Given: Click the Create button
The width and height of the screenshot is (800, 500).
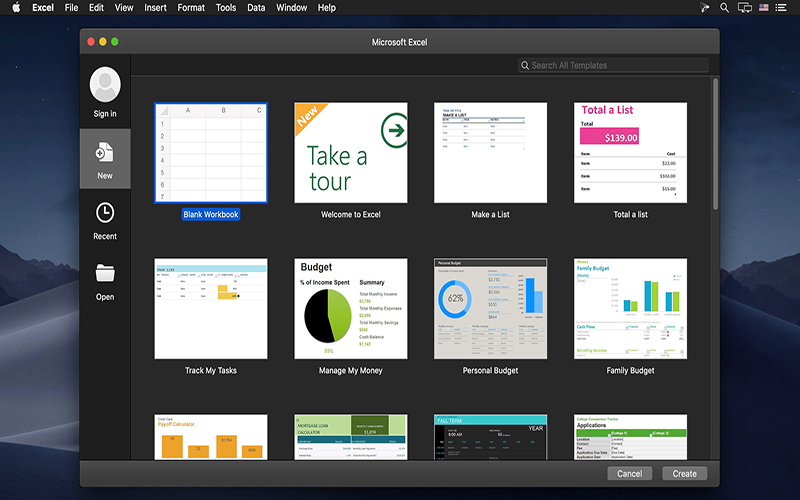Looking at the screenshot, I should click(x=684, y=473).
